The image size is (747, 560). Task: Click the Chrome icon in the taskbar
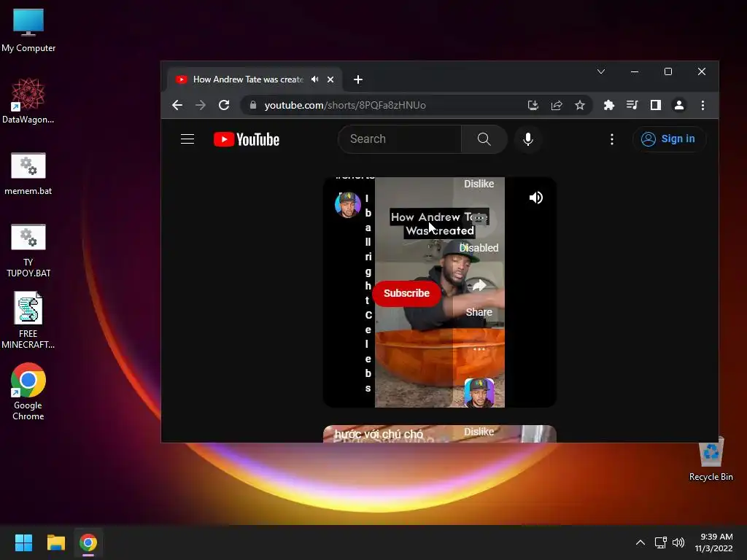(x=88, y=542)
